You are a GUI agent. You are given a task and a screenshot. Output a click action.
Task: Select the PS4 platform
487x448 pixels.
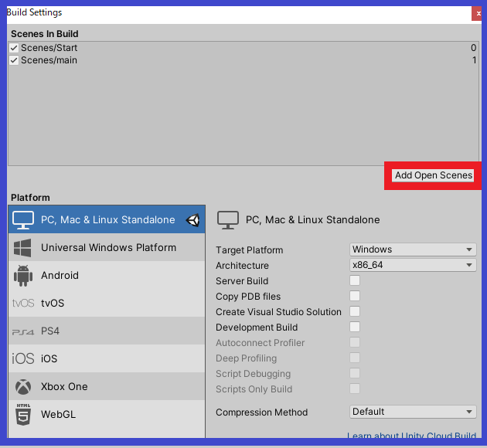point(107,331)
